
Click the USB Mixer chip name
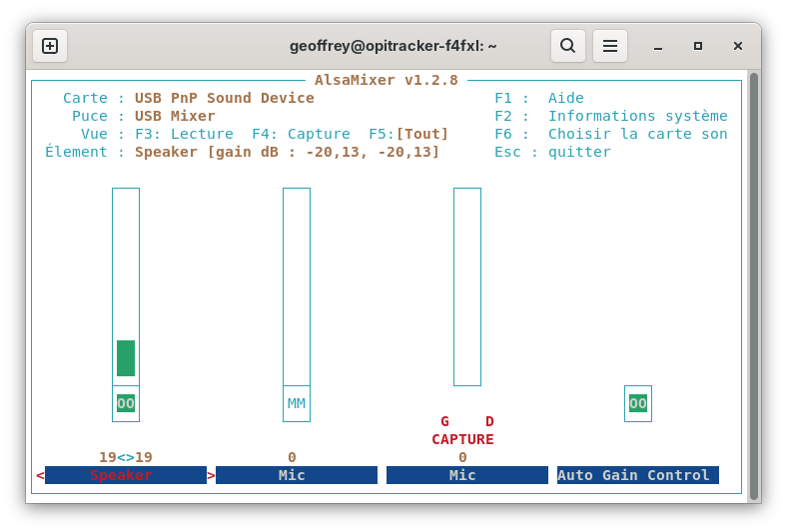pos(175,116)
